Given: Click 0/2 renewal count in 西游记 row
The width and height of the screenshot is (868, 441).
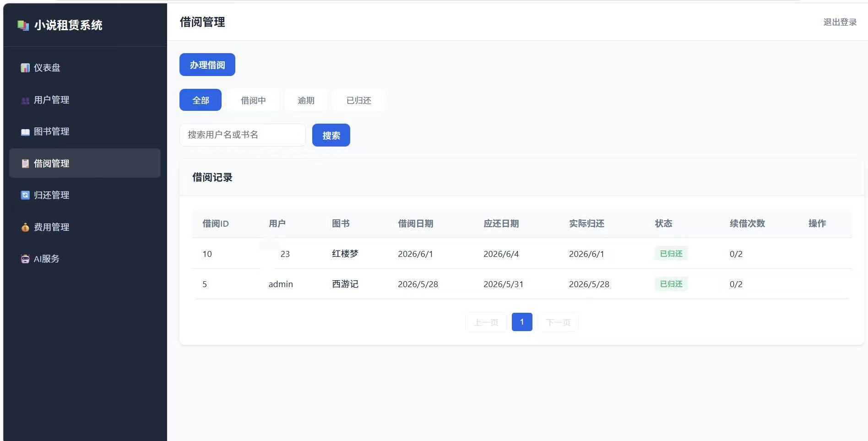Looking at the screenshot, I should coord(736,284).
